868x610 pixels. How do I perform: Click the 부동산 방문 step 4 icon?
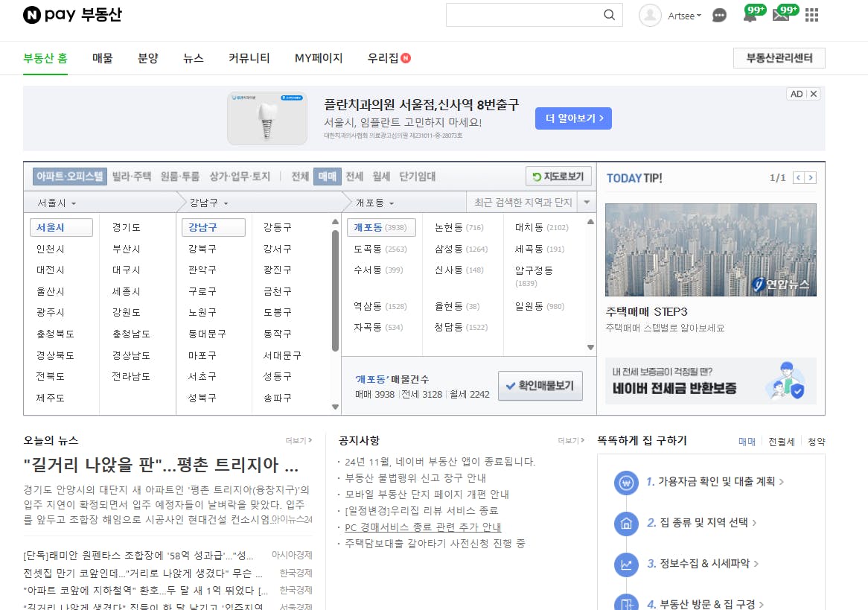(626, 603)
